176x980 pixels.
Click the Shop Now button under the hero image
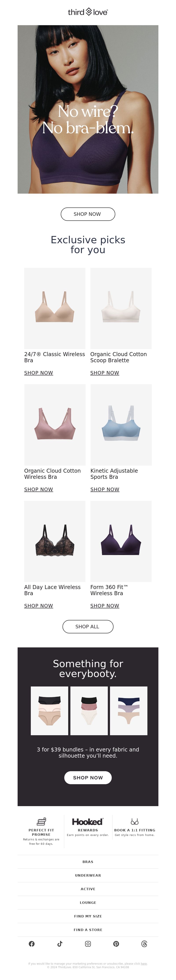pyautogui.click(x=88, y=214)
